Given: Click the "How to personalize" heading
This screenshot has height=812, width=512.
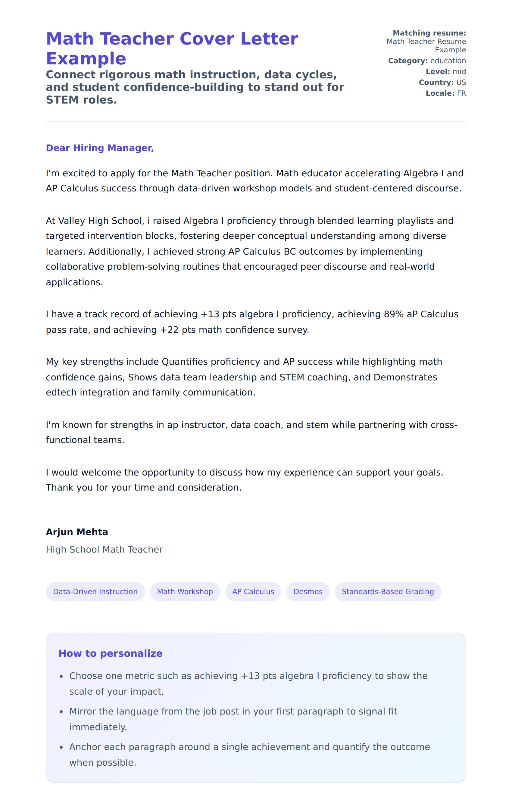Looking at the screenshot, I should pyautogui.click(x=110, y=653).
